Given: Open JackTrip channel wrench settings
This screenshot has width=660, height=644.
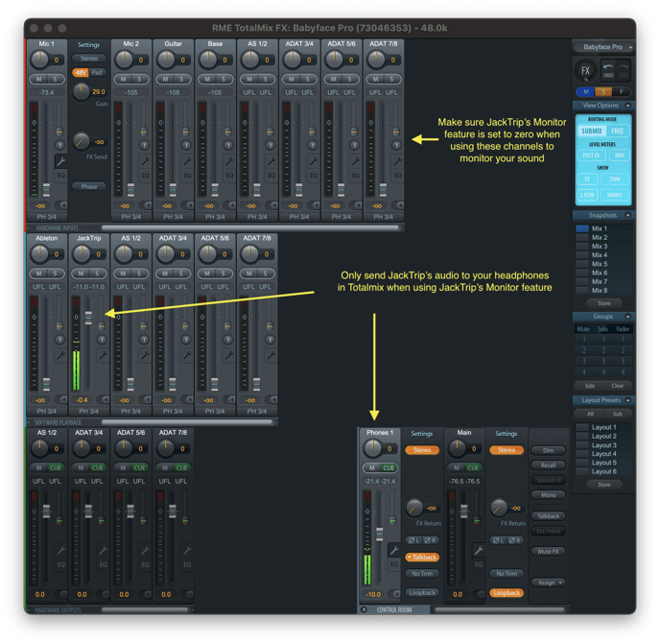Looking at the screenshot, I should [x=103, y=355].
